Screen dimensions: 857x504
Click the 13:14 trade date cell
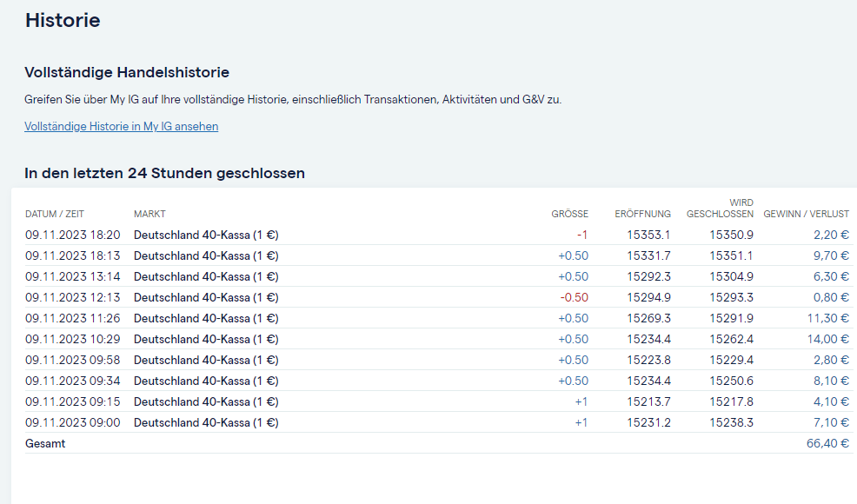(x=73, y=276)
